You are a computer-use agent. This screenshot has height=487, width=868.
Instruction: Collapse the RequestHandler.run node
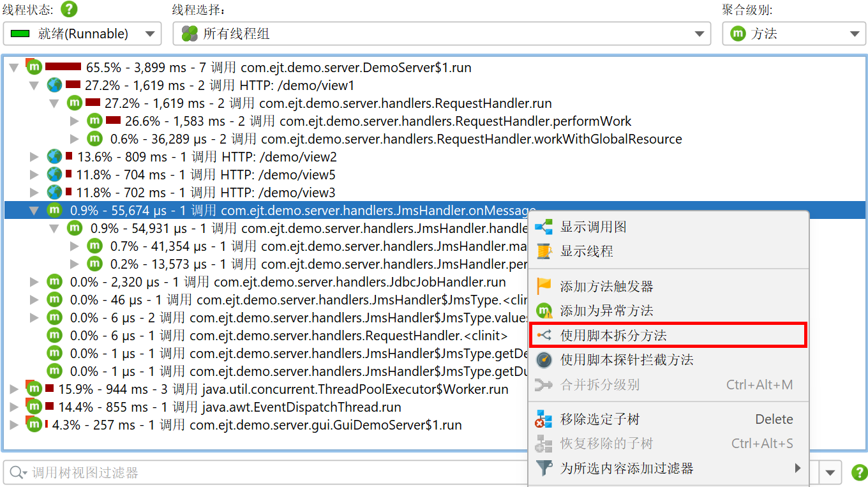55,103
